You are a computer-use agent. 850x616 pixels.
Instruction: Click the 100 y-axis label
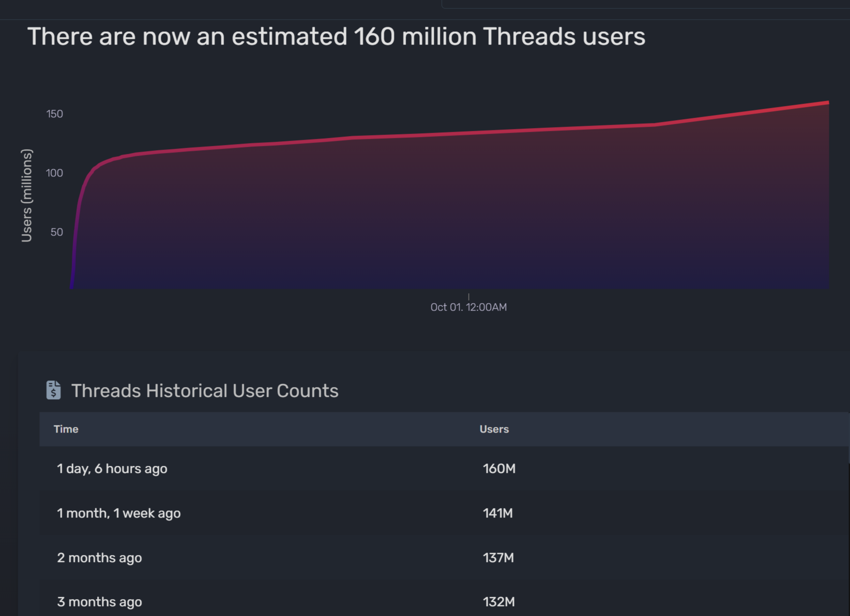(x=54, y=173)
